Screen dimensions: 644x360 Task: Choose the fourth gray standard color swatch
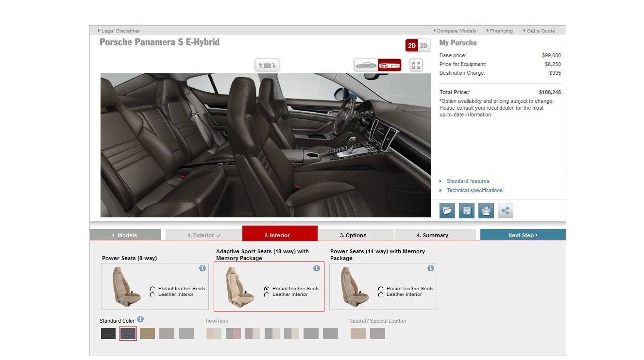click(x=167, y=333)
